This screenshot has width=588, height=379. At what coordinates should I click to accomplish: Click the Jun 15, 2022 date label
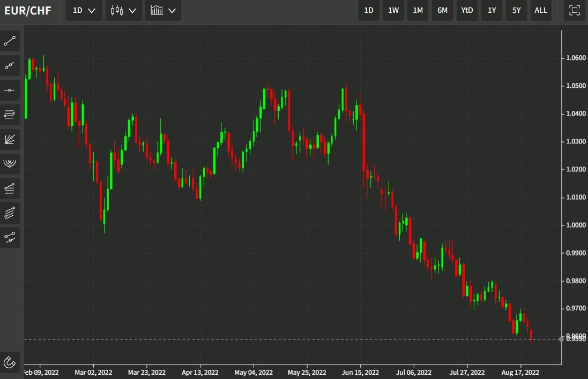tap(360, 372)
